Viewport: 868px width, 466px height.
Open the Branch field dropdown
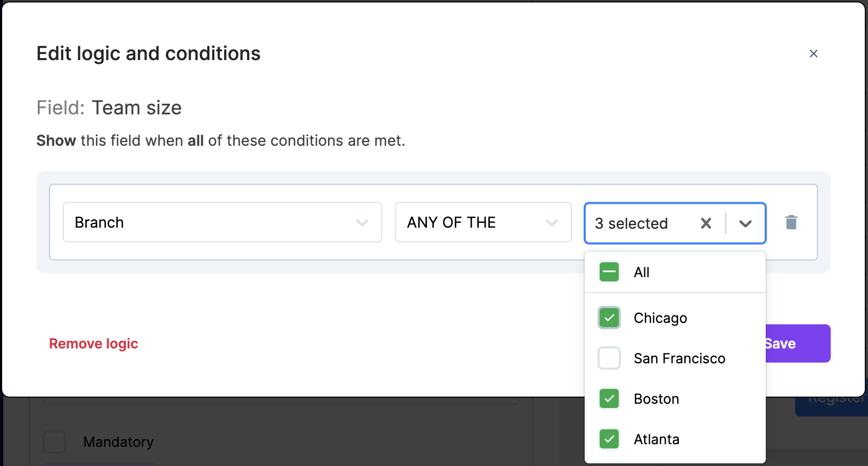tap(222, 222)
